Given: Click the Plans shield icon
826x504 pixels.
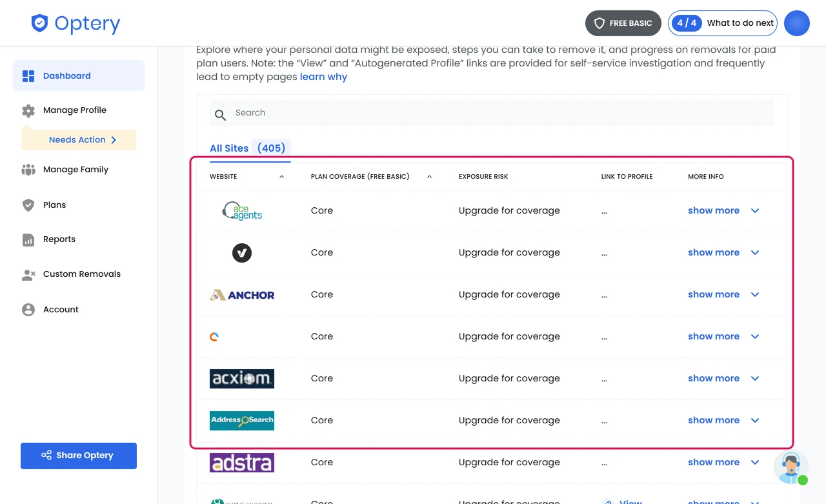Looking at the screenshot, I should pos(28,205).
